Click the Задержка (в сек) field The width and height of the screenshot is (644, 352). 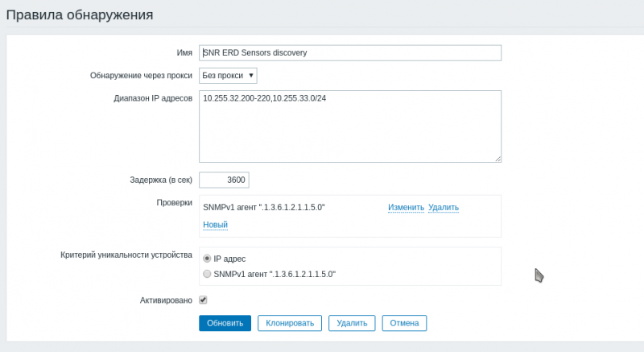click(x=225, y=180)
